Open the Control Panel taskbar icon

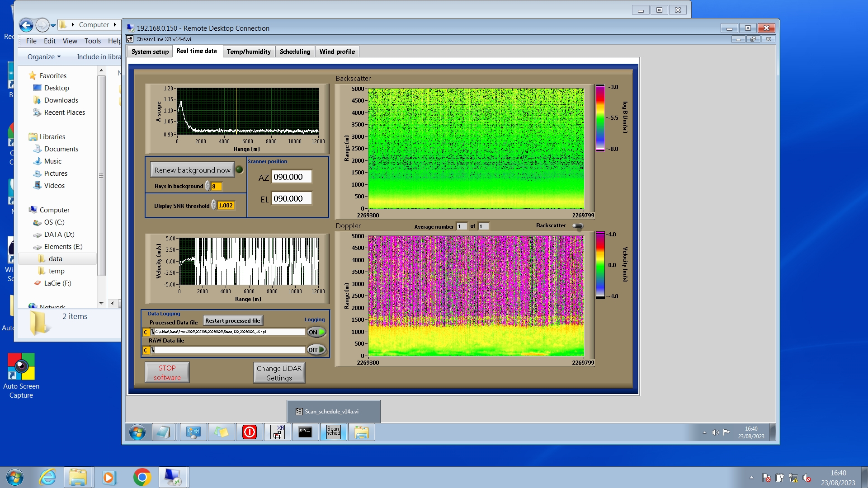click(193, 432)
